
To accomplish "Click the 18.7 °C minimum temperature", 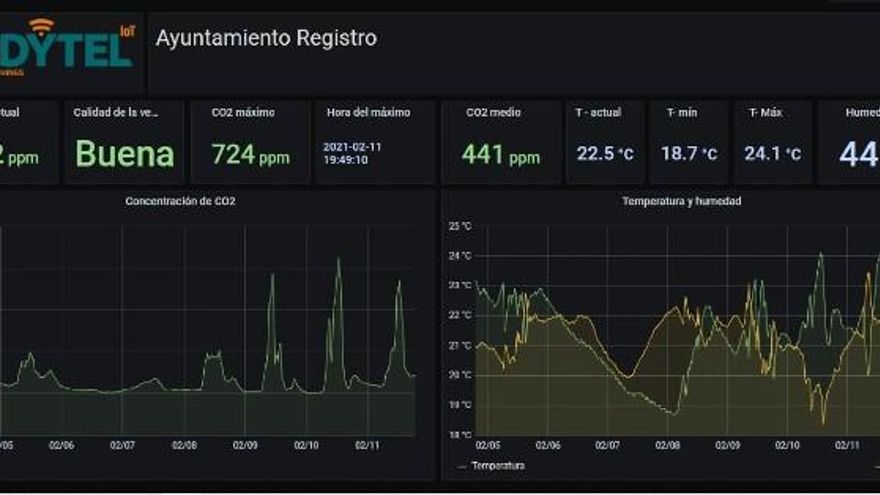I will (689, 153).
